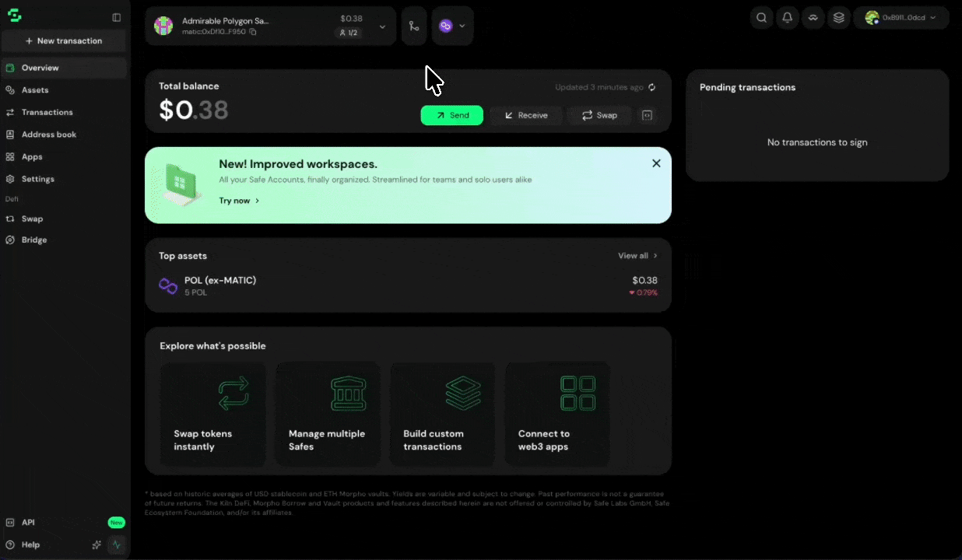Click the POL token logo in Top assets

168,285
